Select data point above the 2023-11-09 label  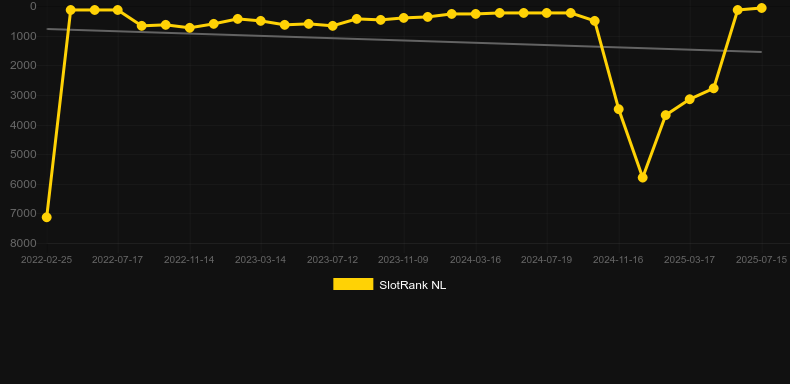pos(404,18)
